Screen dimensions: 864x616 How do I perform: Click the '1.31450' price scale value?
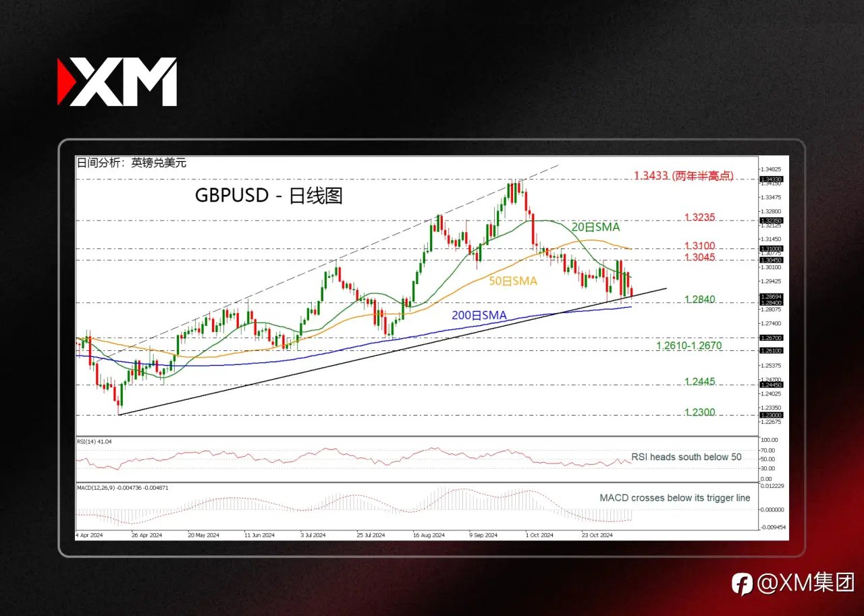click(x=771, y=239)
